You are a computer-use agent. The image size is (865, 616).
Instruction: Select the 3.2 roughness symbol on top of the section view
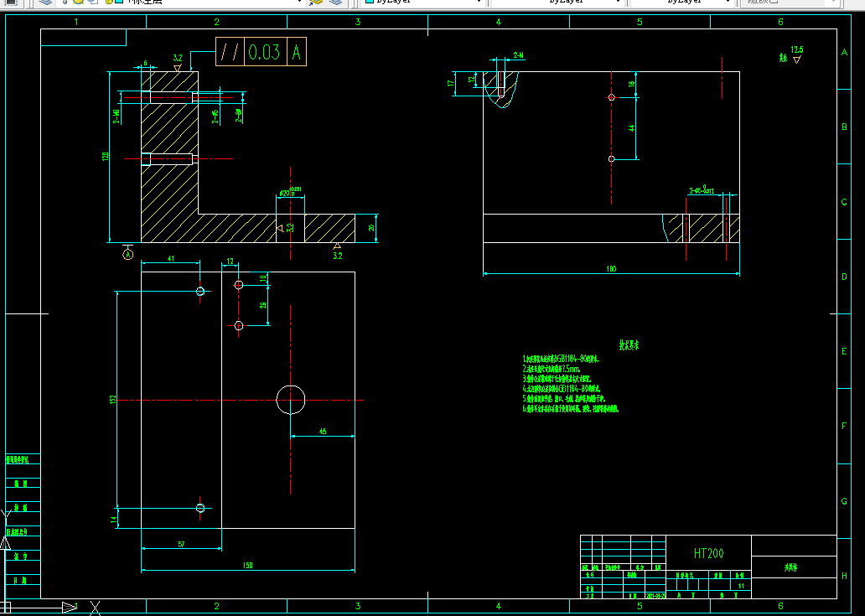click(x=177, y=63)
